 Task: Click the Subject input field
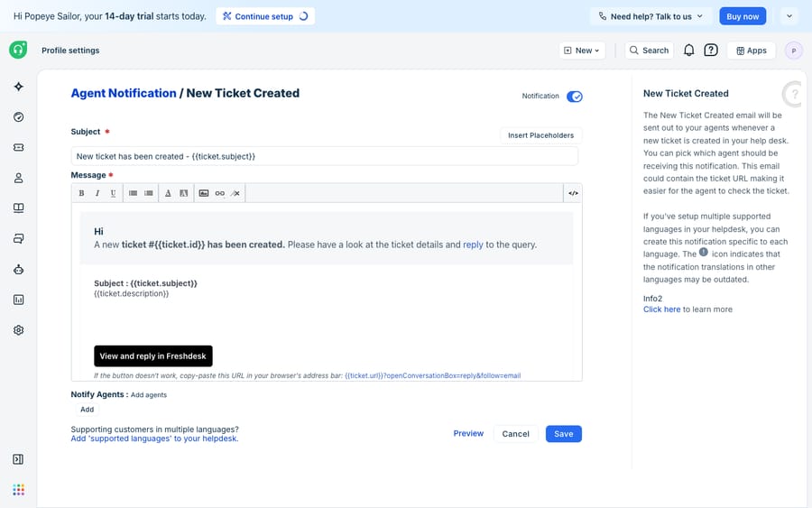(324, 156)
